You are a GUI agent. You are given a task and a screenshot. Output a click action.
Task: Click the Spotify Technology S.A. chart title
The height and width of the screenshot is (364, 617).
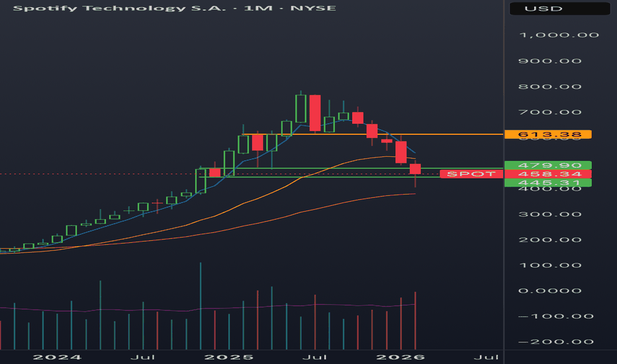(x=174, y=8)
